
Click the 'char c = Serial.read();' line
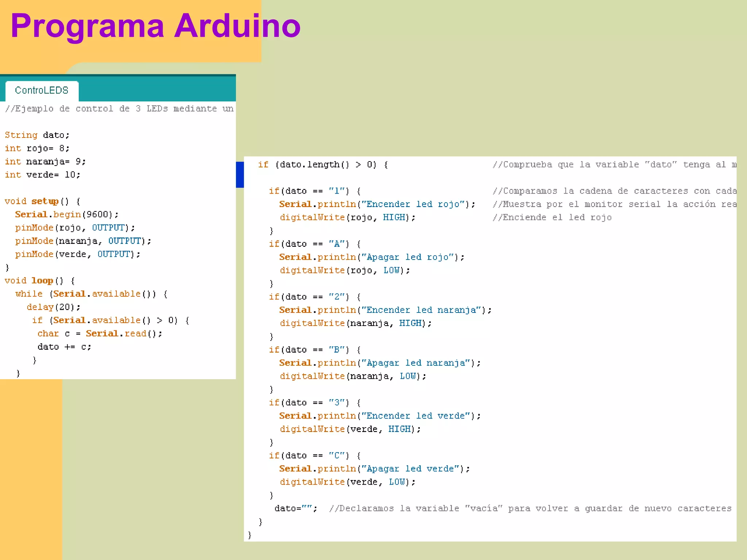100,334
